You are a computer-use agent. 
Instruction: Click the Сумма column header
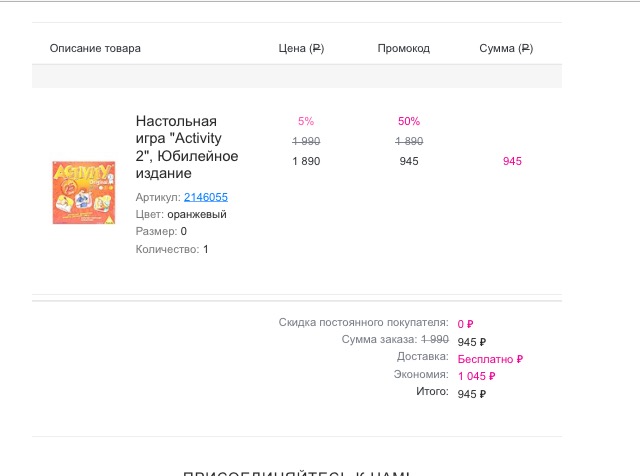[x=506, y=48]
